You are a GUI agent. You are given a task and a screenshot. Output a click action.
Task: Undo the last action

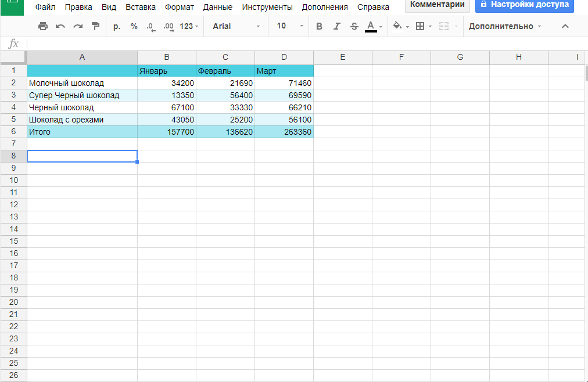60,26
